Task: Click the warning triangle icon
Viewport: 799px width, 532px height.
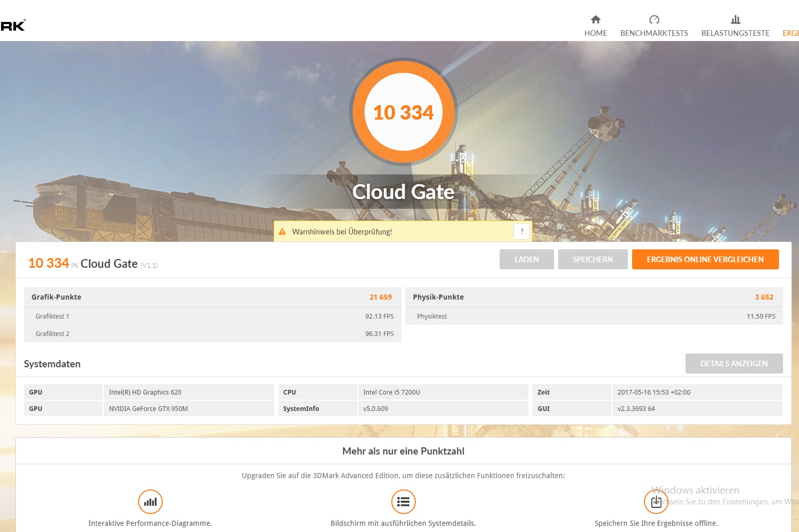Action: point(282,232)
